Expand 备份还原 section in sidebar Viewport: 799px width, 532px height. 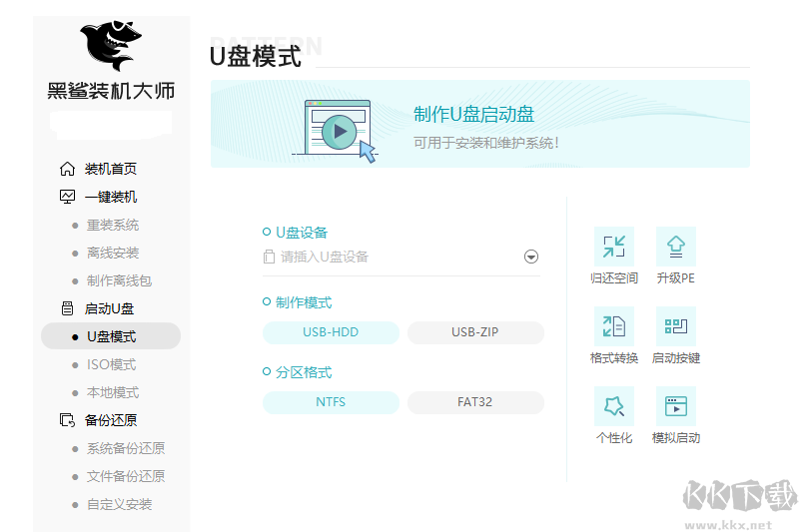[111, 420]
